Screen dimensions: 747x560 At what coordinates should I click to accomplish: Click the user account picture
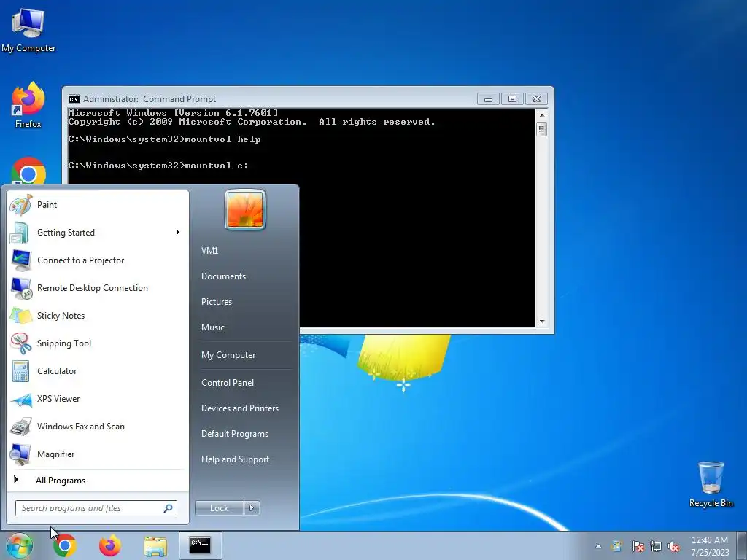coord(245,209)
